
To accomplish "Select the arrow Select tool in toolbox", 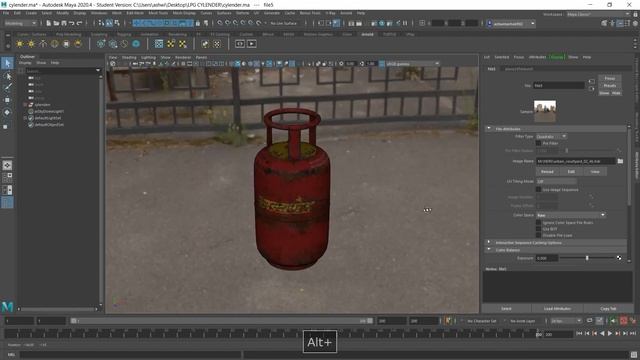I will click(x=7, y=63).
